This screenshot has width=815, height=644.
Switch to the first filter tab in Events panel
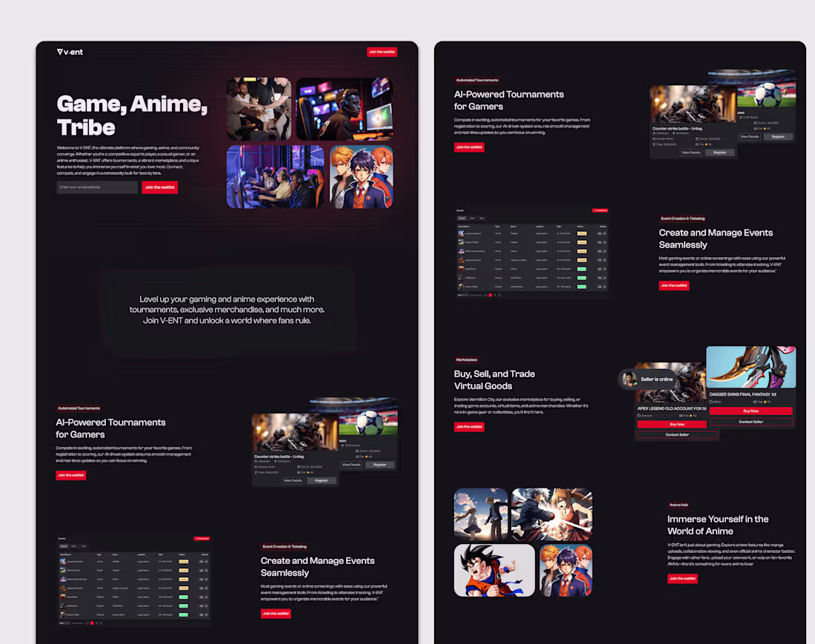pyautogui.click(x=64, y=546)
